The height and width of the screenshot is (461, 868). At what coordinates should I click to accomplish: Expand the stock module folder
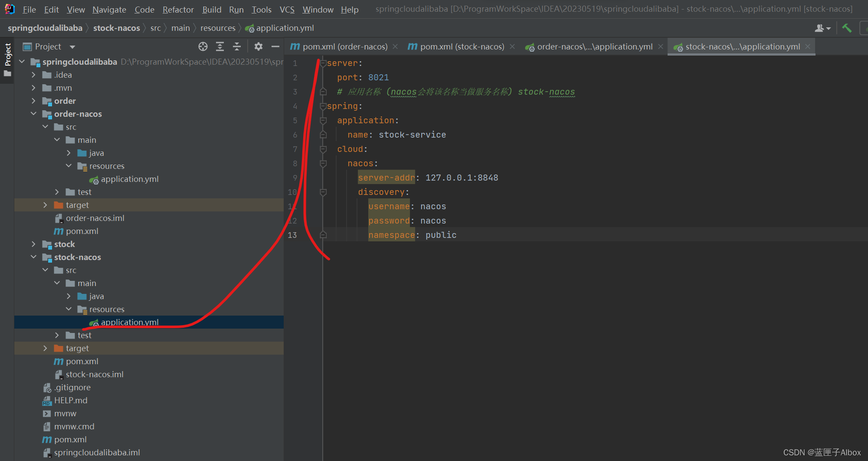(x=33, y=244)
